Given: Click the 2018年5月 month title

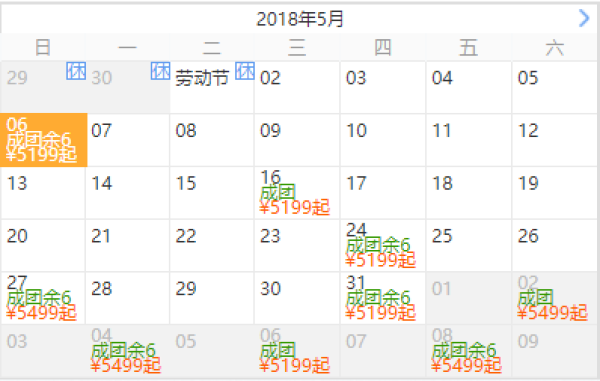Looking at the screenshot, I should [300, 19].
